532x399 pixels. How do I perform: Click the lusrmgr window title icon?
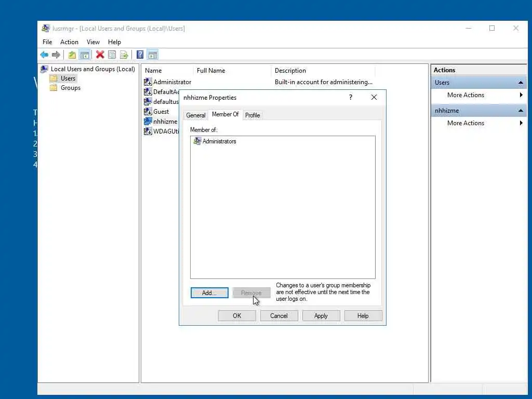click(x=46, y=28)
